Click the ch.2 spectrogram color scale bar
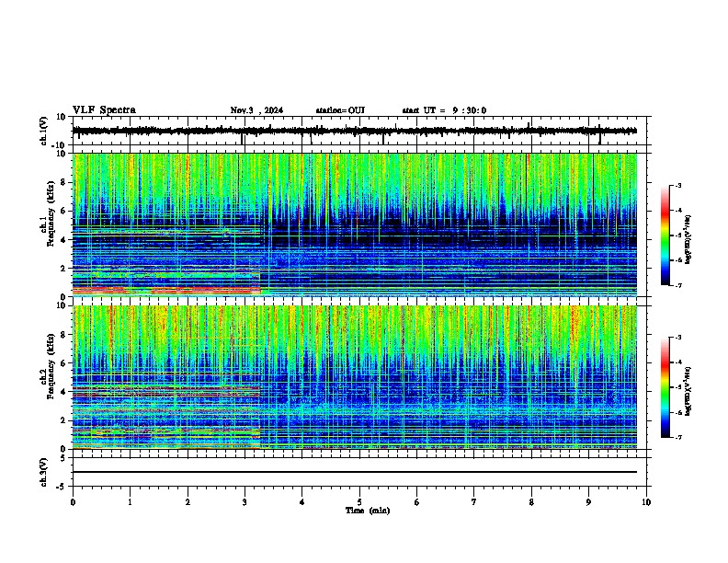This screenshot has width=728, height=563. pos(665,387)
